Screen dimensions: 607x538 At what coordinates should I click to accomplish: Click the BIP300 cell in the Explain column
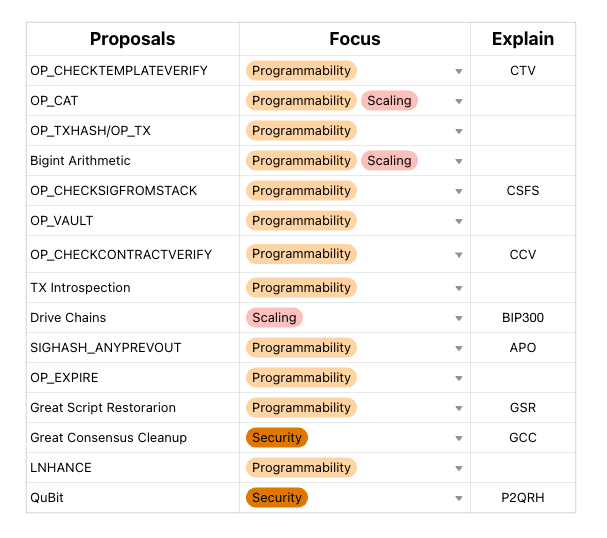tap(522, 318)
